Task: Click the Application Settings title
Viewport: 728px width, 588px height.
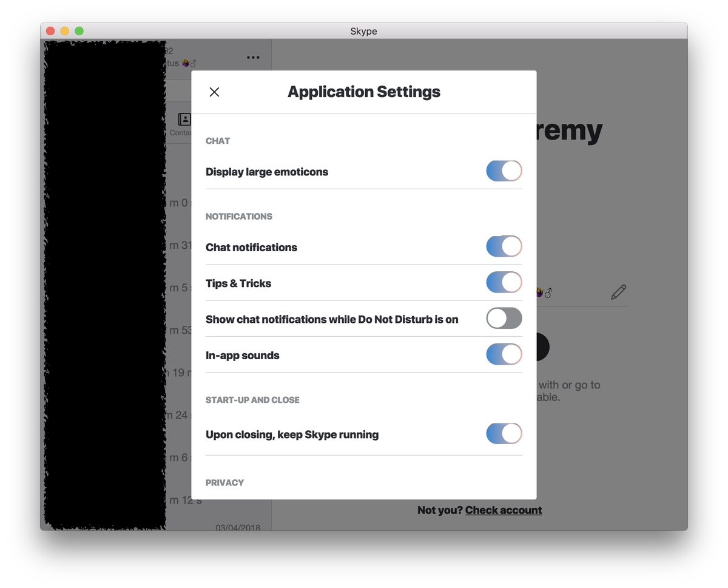Action: pos(364,92)
